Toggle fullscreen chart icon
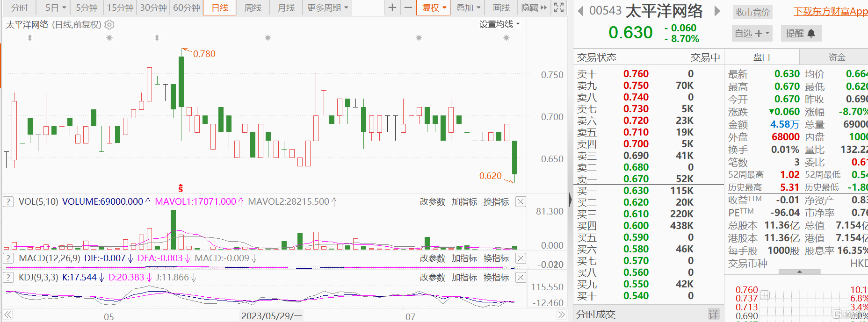 pyautogui.click(x=559, y=7)
